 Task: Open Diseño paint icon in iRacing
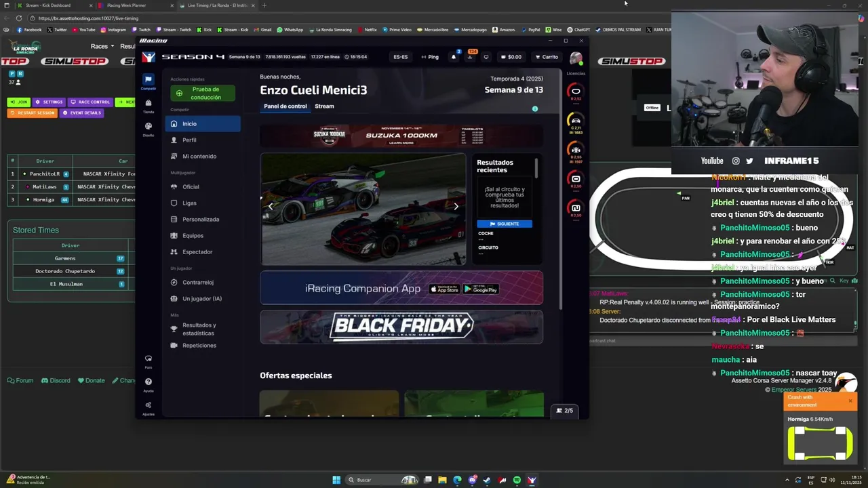[148, 129]
